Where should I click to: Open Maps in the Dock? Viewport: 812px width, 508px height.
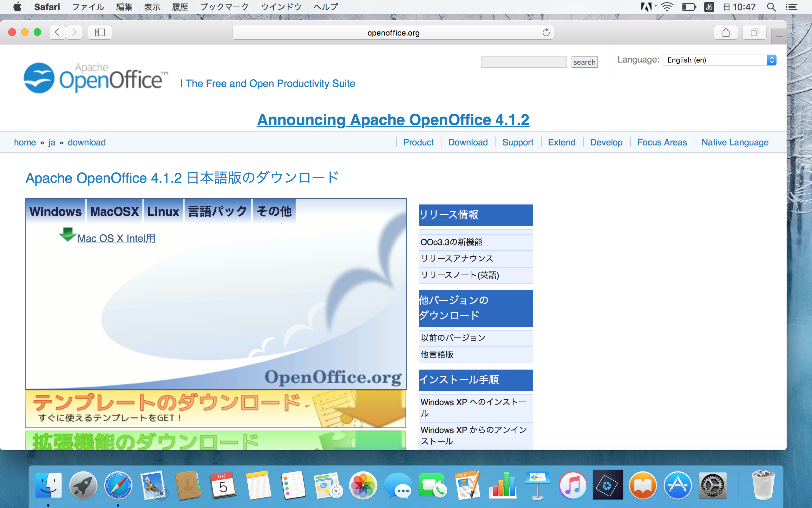[x=328, y=485]
